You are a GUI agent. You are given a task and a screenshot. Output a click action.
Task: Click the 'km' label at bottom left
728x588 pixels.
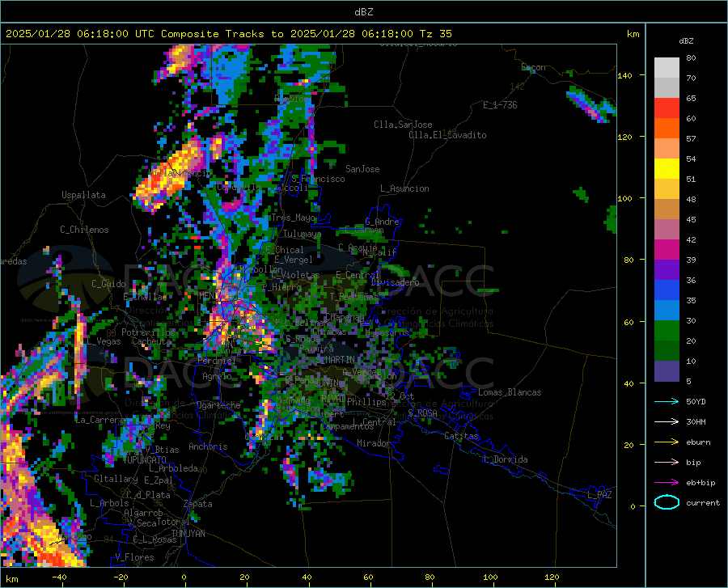point(11,579)
